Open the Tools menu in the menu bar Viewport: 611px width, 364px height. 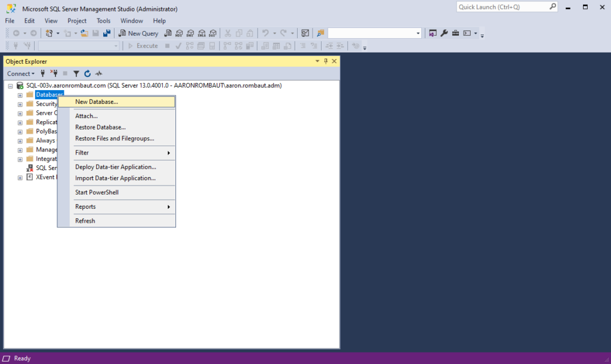103,21
